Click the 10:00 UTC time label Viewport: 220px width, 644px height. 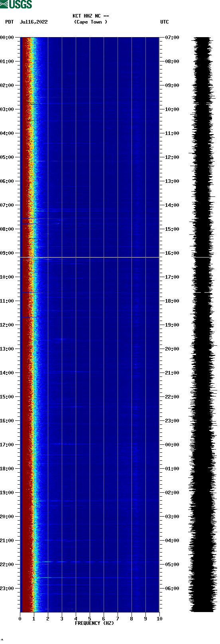(x=172, y=109)
